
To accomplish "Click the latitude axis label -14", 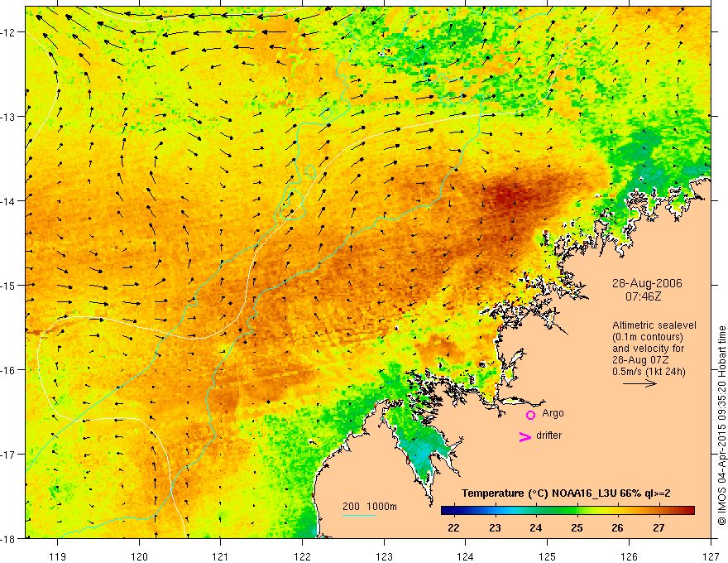I will coord(8,201).
